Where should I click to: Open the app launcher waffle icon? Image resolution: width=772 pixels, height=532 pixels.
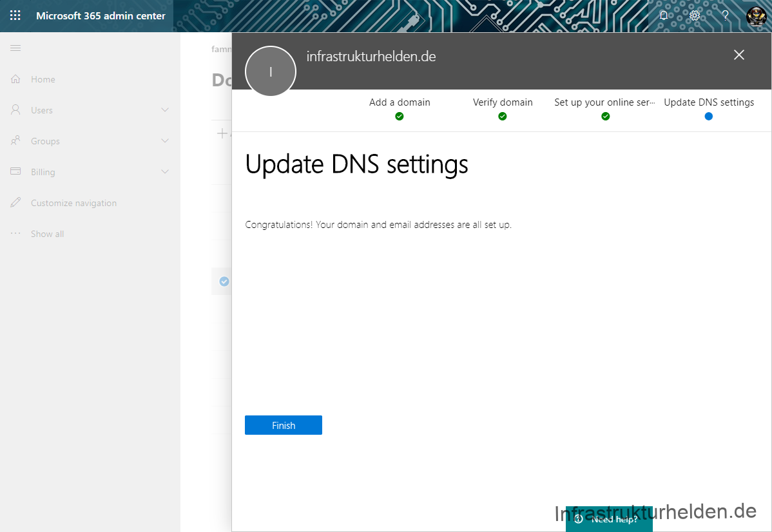coord(15,15)
